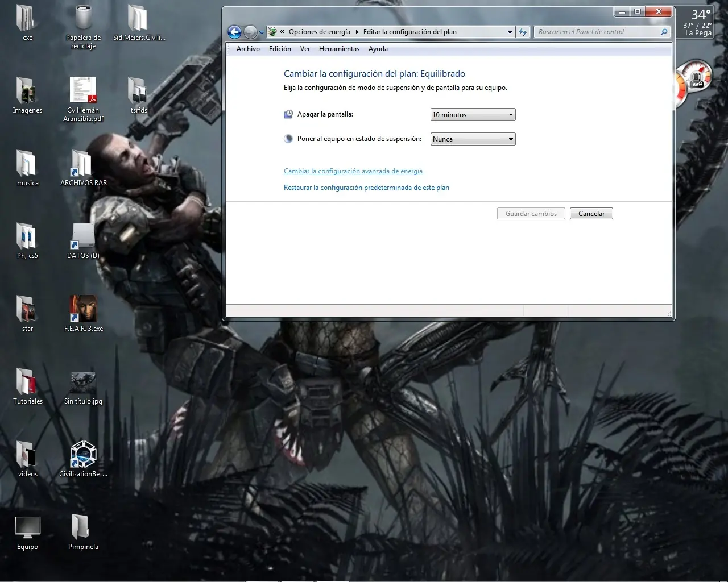Click the 37° / 22° temperature range text
Viewport: 728px width, 582px height.
pyautogui.click(x=697, y=26)
